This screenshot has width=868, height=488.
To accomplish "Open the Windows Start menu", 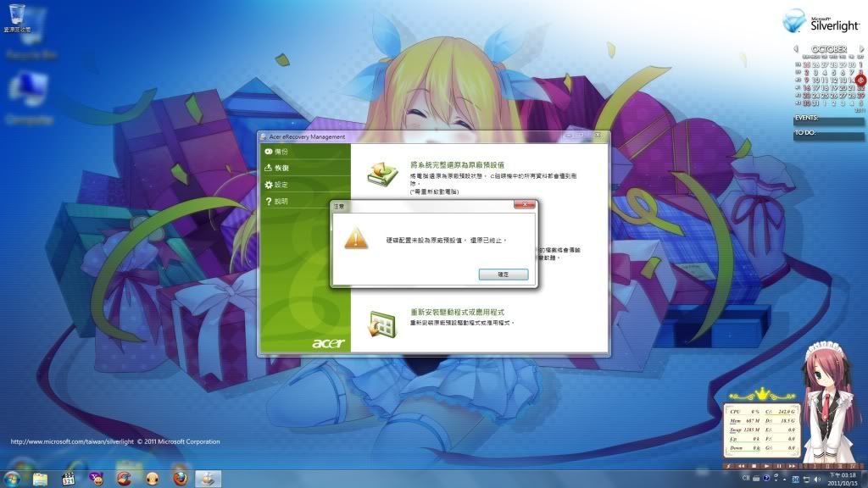I will click(x=12, y=478).
